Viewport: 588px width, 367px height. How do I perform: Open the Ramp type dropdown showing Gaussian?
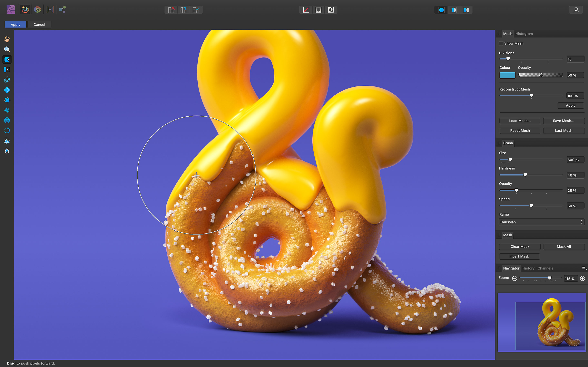pos(541,222)
